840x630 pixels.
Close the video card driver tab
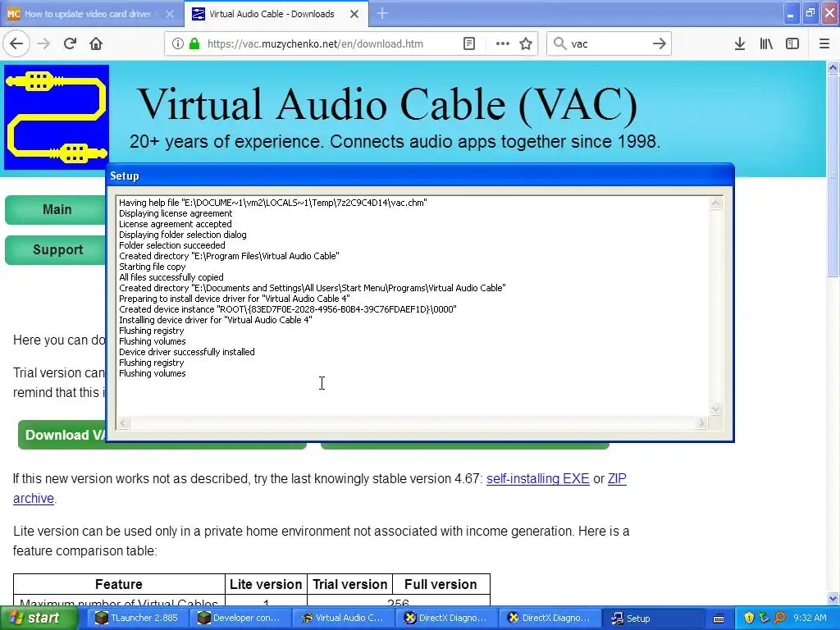(x=170, y=14)
